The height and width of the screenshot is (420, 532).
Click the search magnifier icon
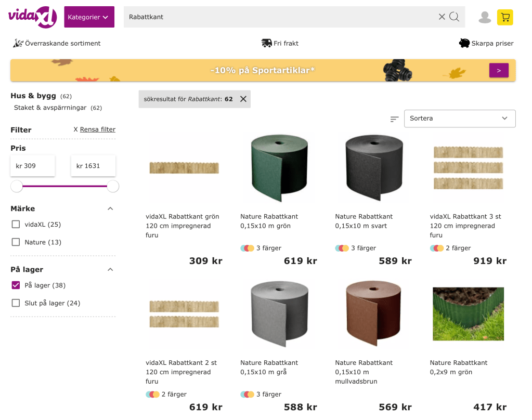pyautogui.click(x=455, y=17)
